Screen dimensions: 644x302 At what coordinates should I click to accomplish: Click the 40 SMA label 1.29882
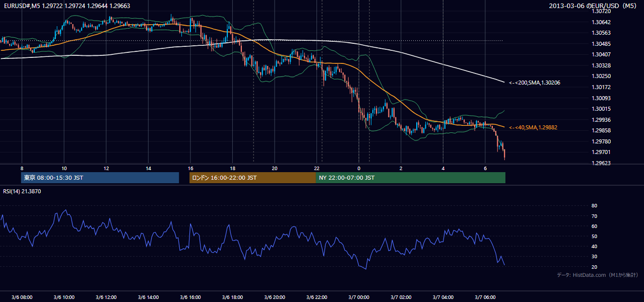point(533,127)
